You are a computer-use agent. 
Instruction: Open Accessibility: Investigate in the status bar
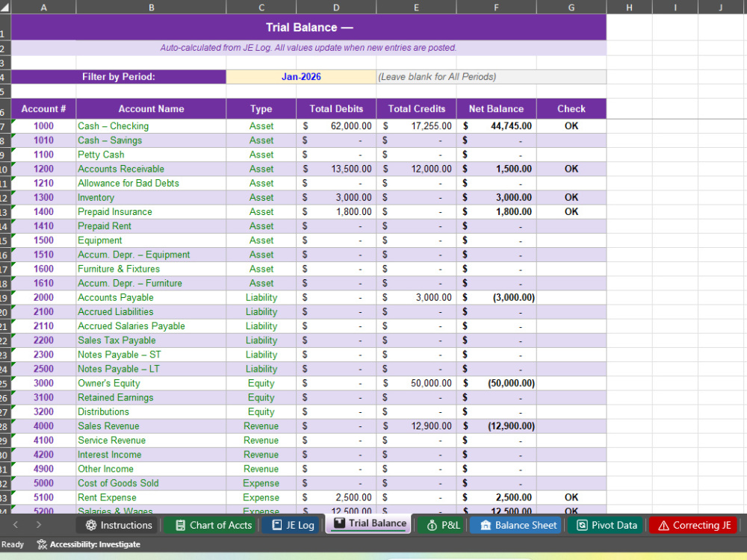[89, 544]
